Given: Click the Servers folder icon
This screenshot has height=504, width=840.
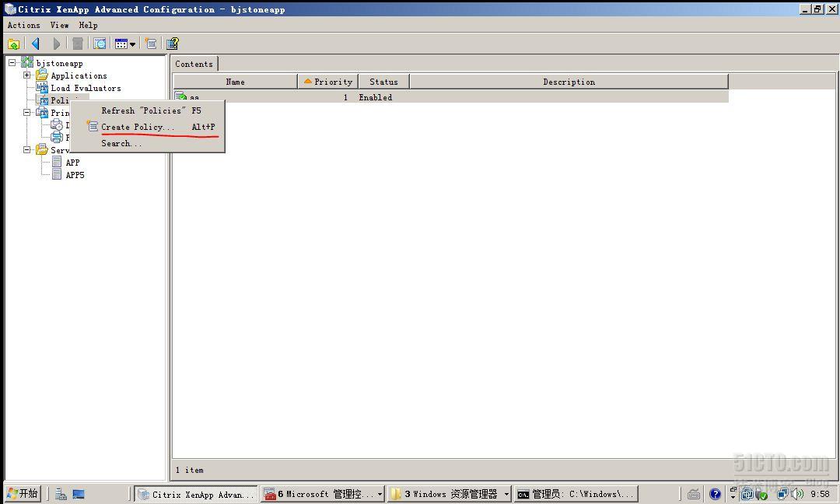Looking at the screenshot, I should click(x=42, y=150).
